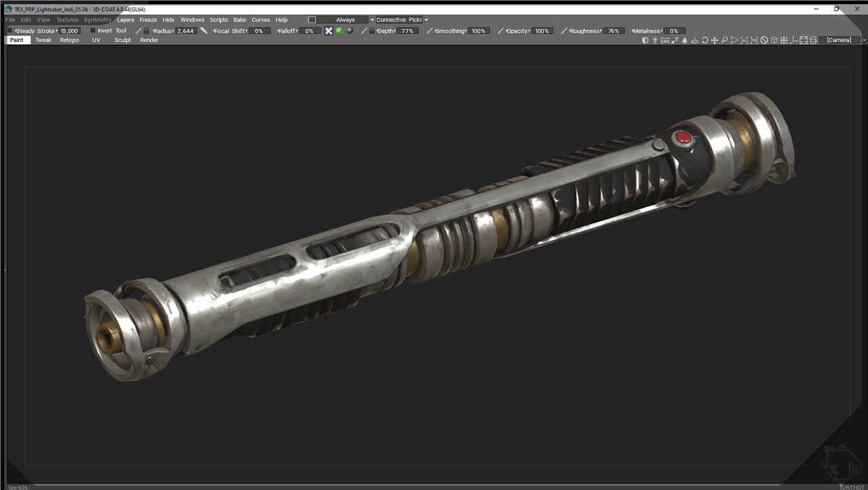Click the Smoothing 100% value field

pos(479,31)
